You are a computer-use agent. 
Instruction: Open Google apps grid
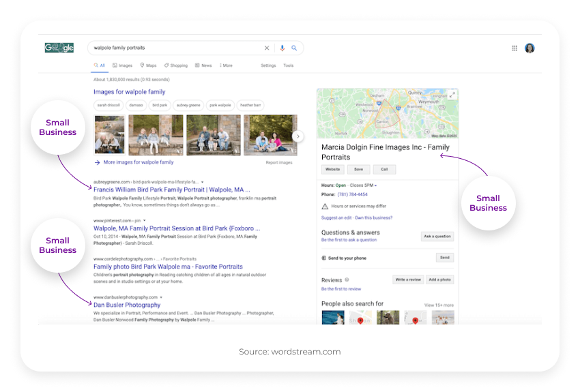[x=514, y=48]
